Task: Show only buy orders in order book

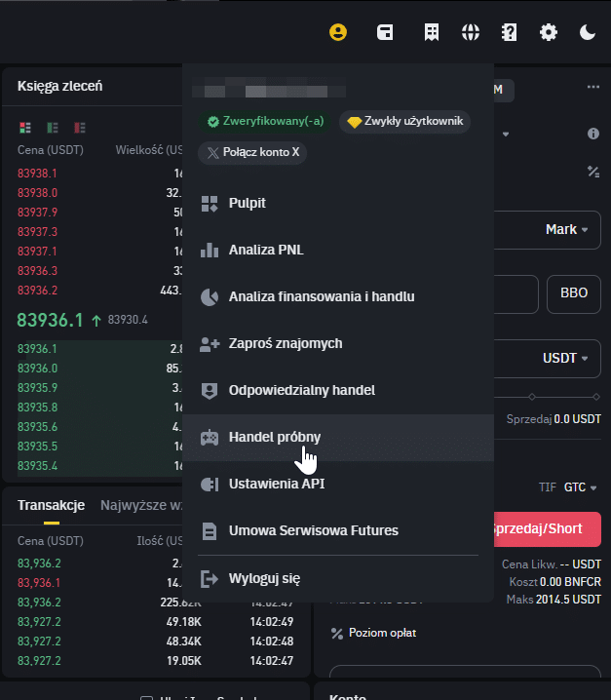Action: click(x=53, y=128)
